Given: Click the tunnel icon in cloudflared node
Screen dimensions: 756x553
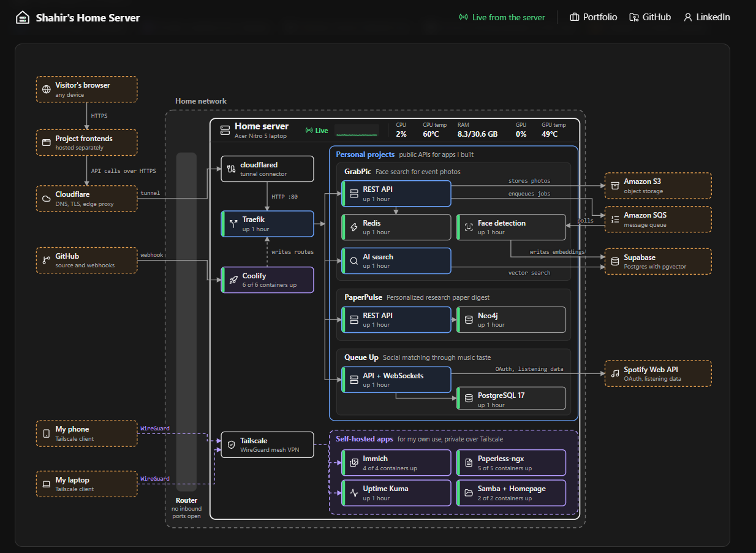Looking at the screenshot, I should pyautogui.click(x=231, y=169).
